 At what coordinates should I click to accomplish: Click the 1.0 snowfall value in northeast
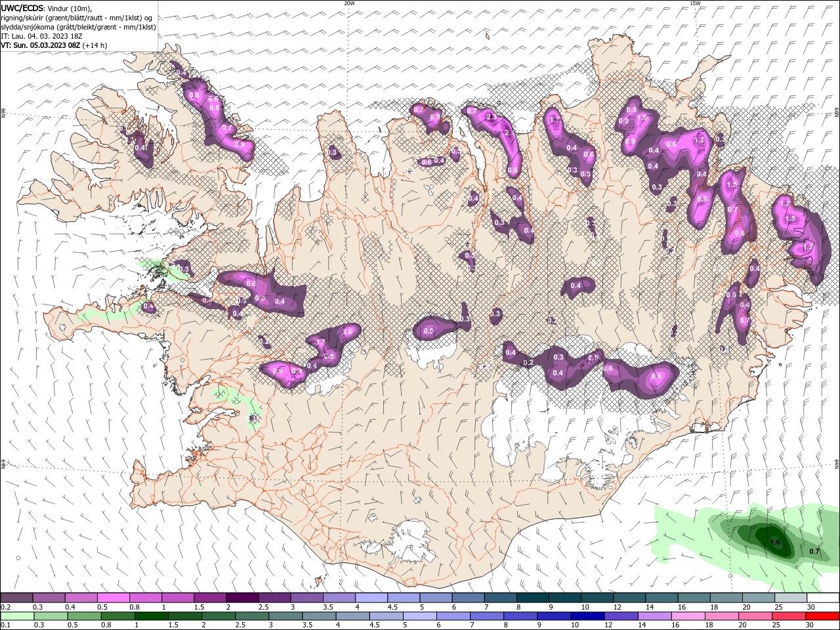[x=642, y=118]
